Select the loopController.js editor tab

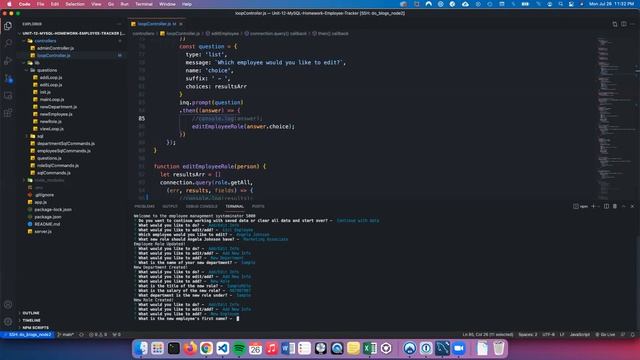coord(157,24)
